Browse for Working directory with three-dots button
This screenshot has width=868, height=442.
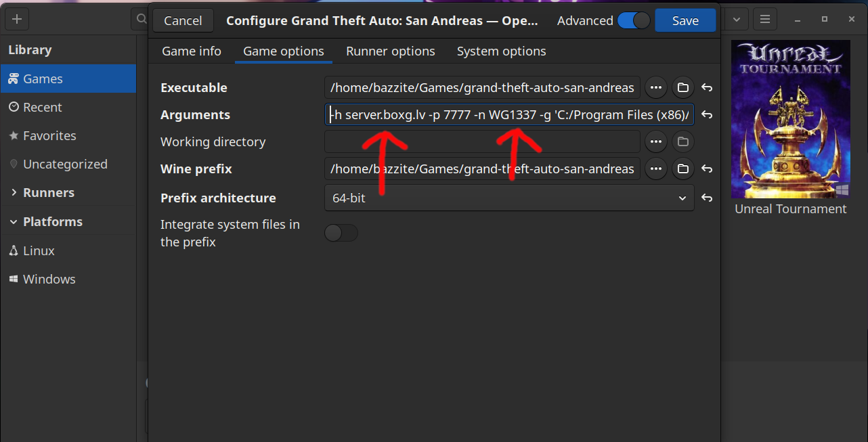pos(655,141)
